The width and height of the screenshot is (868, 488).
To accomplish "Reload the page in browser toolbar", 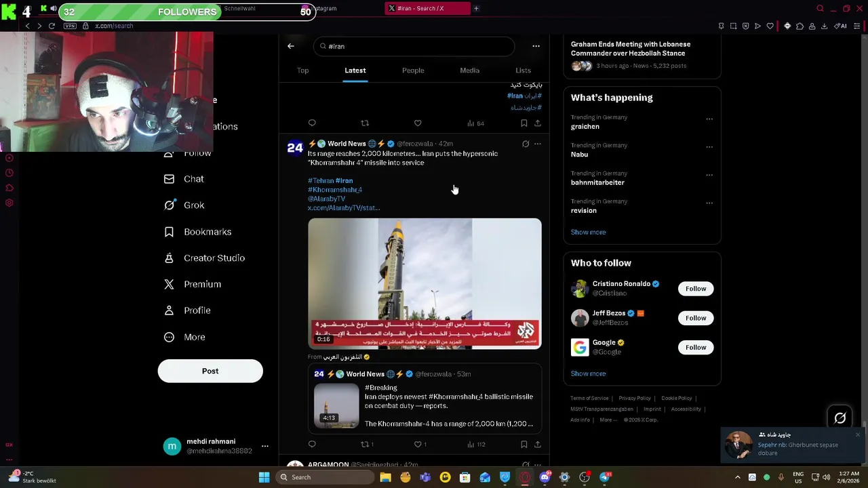I will (52, 26).
